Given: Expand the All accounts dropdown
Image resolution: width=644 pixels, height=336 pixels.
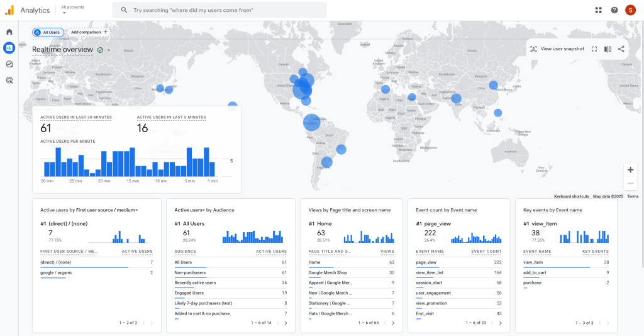Looking at the screenshot, I should 72,9.
